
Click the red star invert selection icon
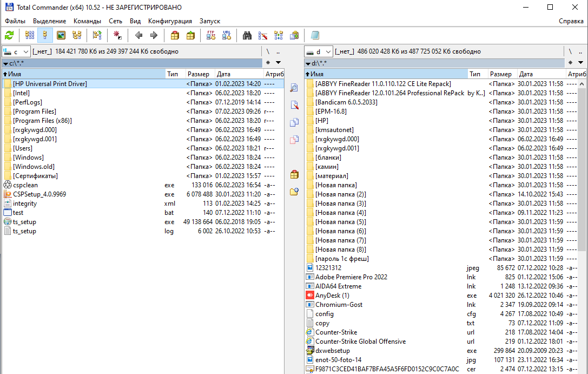117,35
